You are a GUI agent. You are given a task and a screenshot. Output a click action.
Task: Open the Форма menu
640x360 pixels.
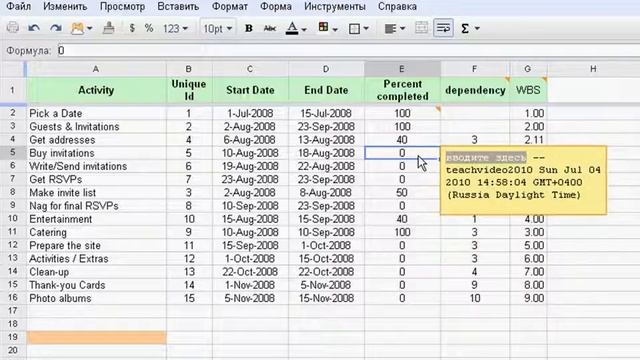(276, 7)
